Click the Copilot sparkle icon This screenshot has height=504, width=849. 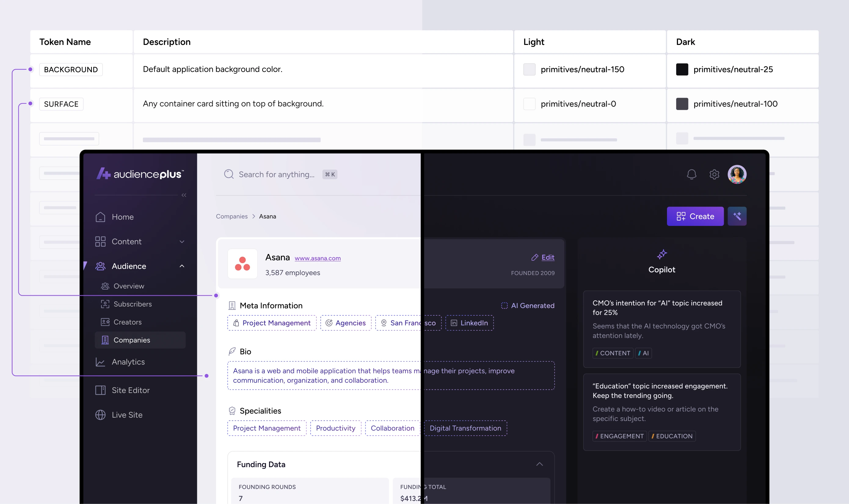click(x=661, y=254)
